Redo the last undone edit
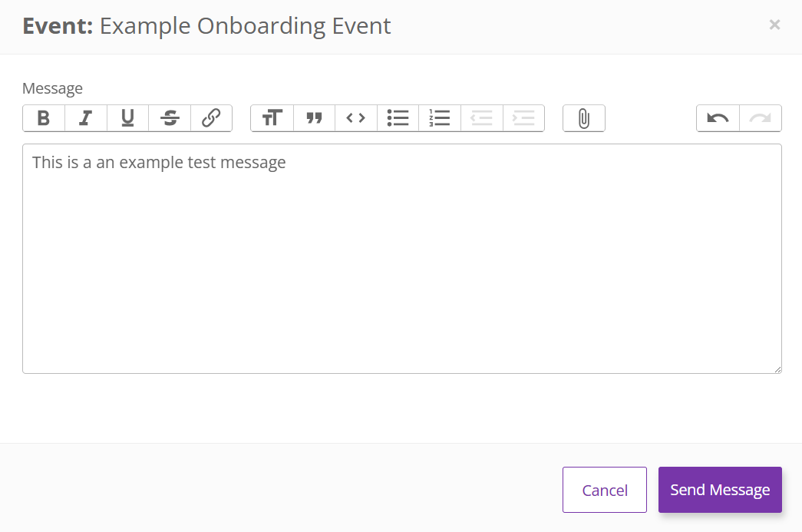Image resolution: width=802 pixels, height=532 pixels. [760, 118]
